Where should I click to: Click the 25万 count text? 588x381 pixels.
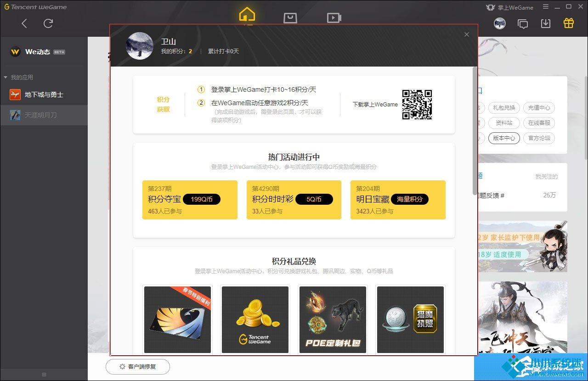coord(549,195)
